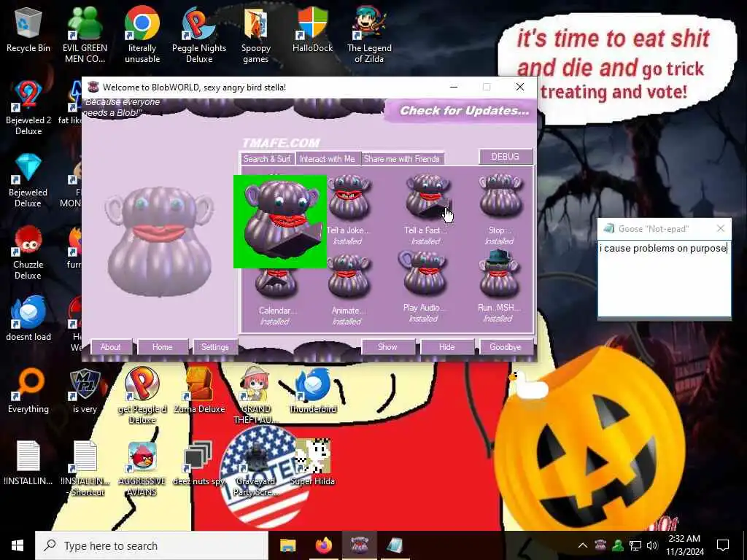Launch Everything search shortcut
Screen dimensions: 747x560
28,392
